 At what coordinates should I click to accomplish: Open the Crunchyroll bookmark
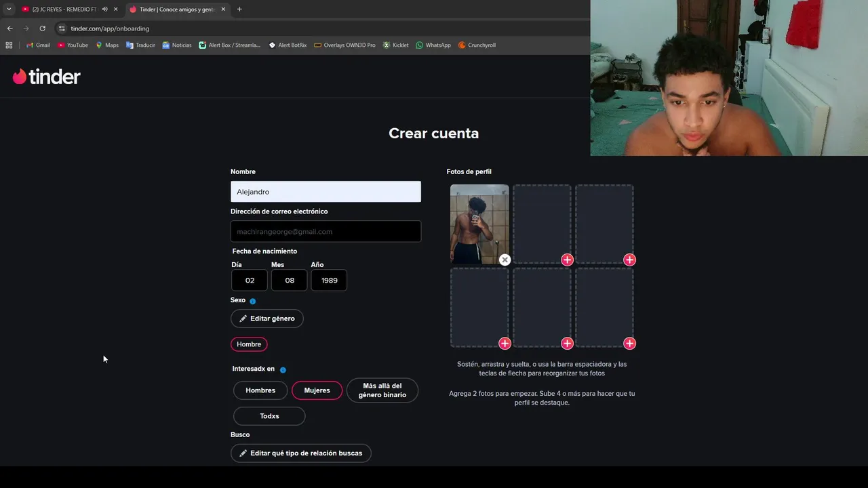click(x=477, y=45)
